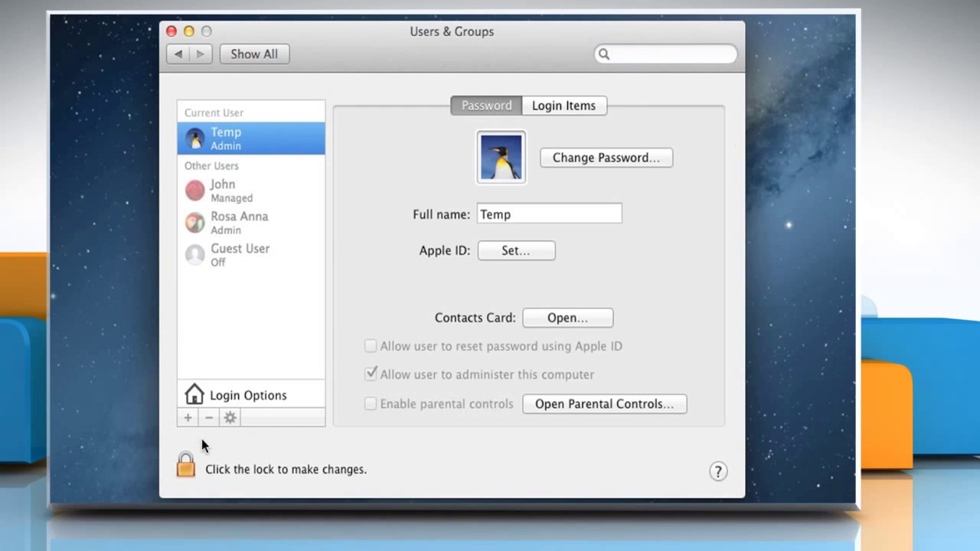Image resolution: width=980 pixels, height=551 pixels.
Task: Open the gear action menu below user list
Action: [230, 418]
